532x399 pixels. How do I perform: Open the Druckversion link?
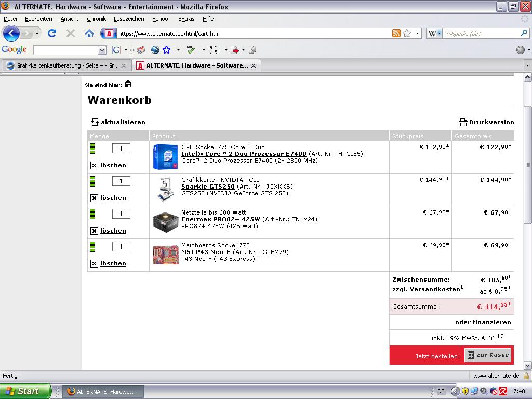coord(491,122)
